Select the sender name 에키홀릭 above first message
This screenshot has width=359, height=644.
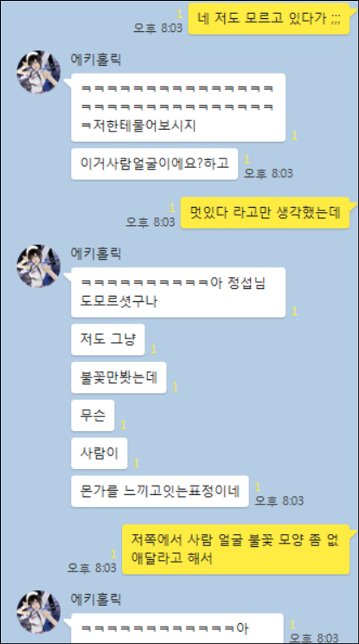[96, 60]
